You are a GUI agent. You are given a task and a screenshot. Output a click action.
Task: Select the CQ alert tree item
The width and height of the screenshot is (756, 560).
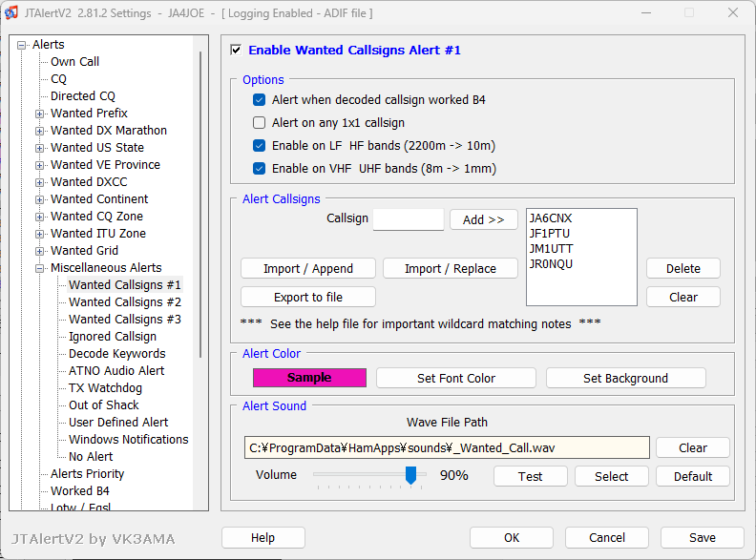point(58,79)
